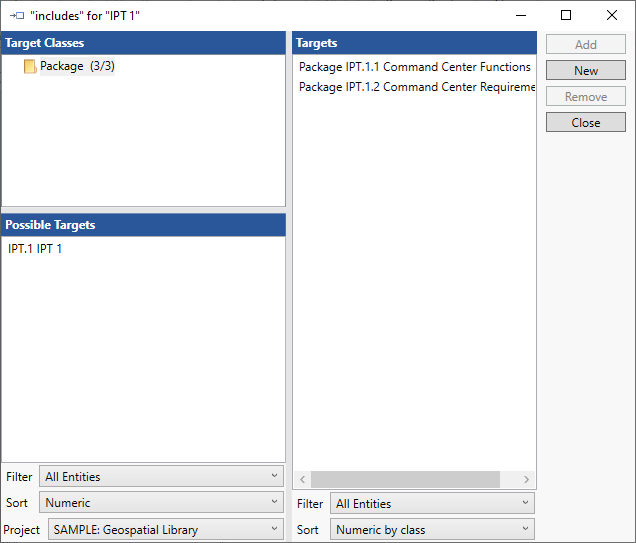Select the Package IPT.1.2 target entry
Screen dimensions: 636x543
414,87
